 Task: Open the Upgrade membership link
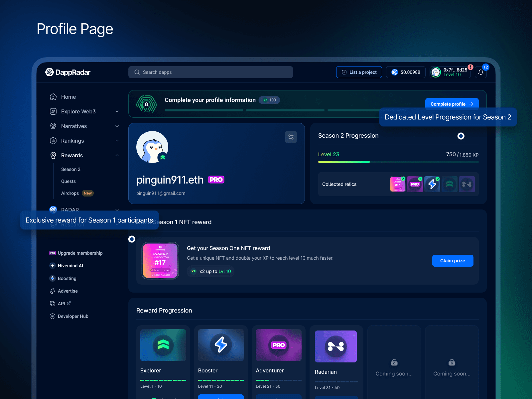tap(80, 253)
